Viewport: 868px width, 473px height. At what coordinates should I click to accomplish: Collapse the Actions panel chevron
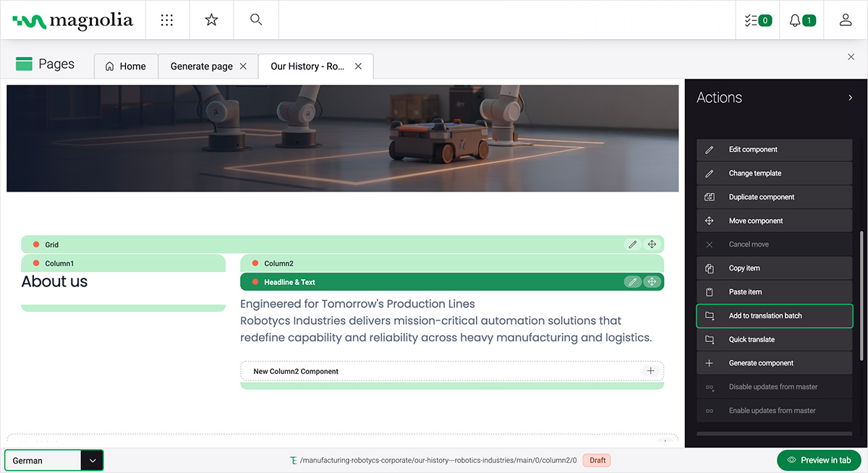850,98
